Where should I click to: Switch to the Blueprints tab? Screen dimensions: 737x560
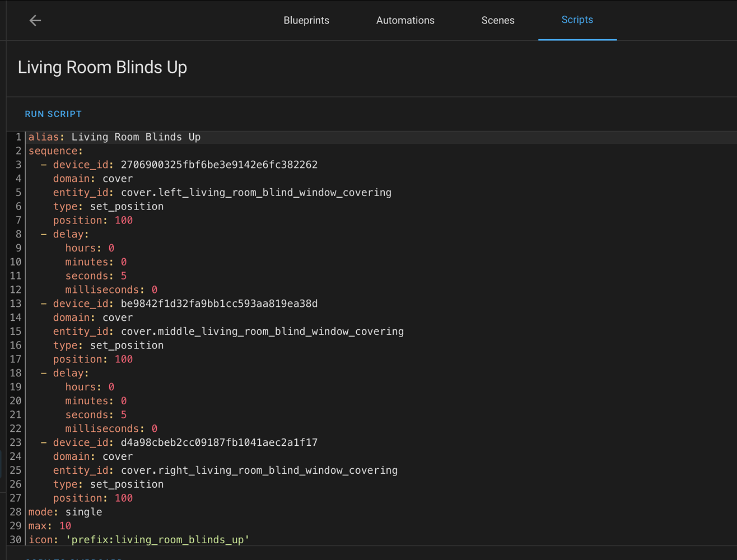(306, 21)
